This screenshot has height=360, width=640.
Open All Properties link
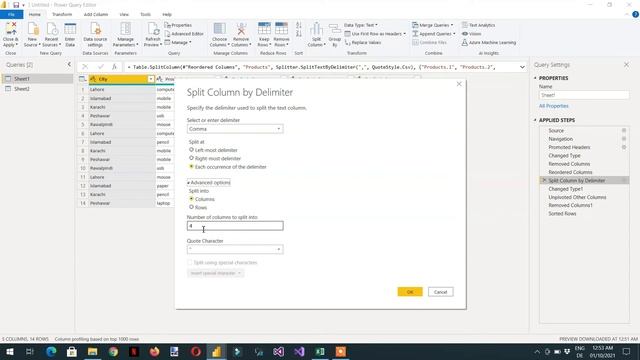tap(553, 106)
